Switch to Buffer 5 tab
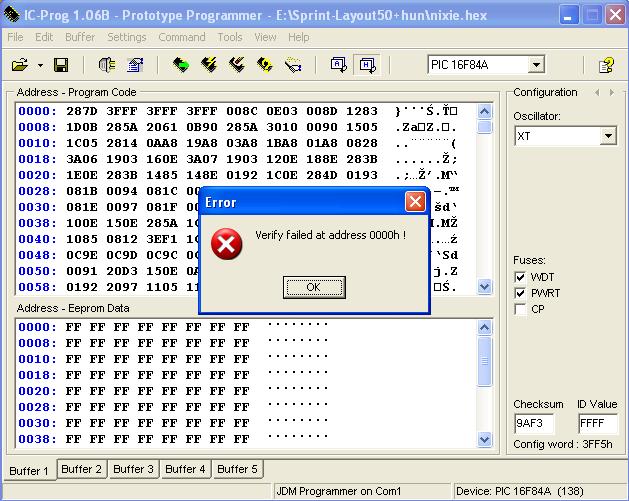629x501 pixels. 237,469
